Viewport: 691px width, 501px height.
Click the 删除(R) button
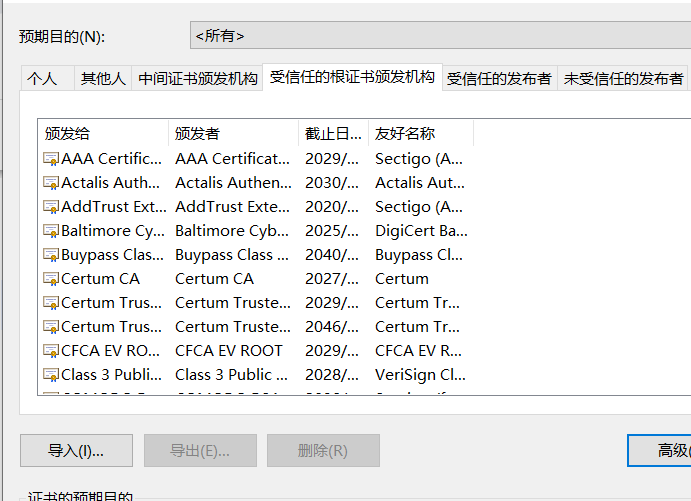[x=323, y=450]
